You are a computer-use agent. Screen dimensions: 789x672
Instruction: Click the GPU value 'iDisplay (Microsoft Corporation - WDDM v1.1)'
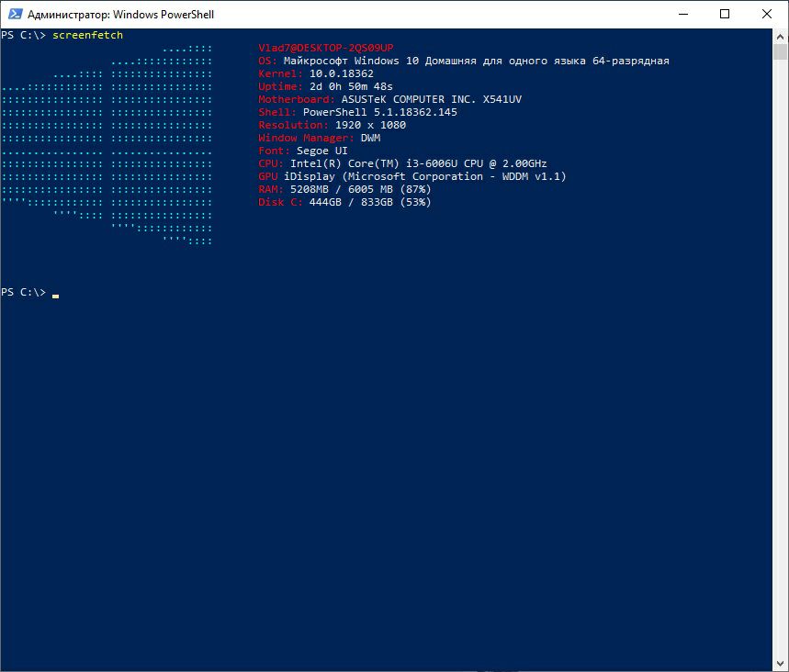425,176
